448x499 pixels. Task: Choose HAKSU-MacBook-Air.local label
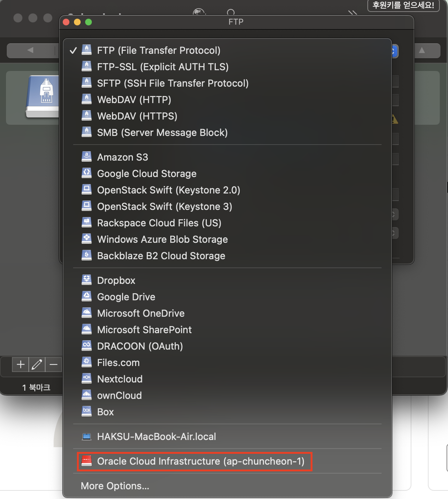pos(156,437)
